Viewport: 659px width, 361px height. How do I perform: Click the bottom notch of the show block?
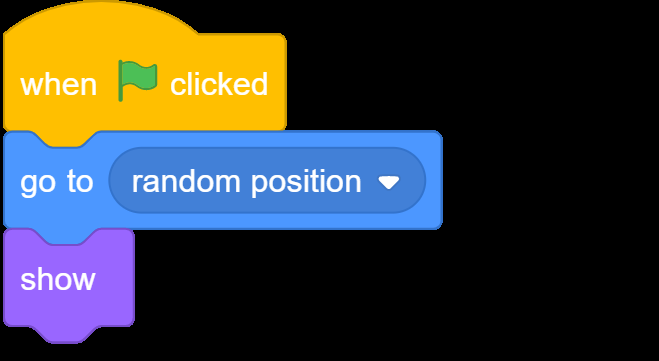coord(67,335)
